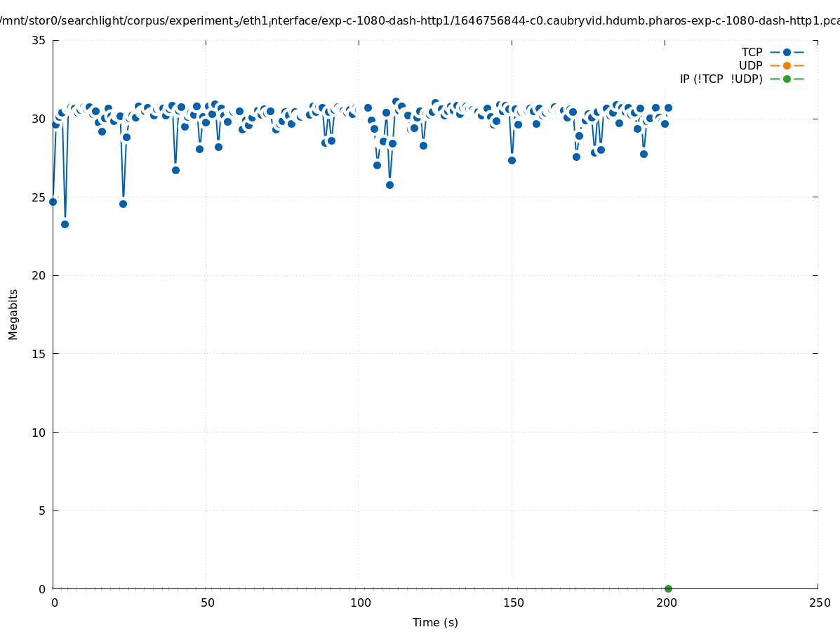Screen dimensions: 840x632
Task: Click the green data point on the x-axis
Action: [x=668, y=588]
